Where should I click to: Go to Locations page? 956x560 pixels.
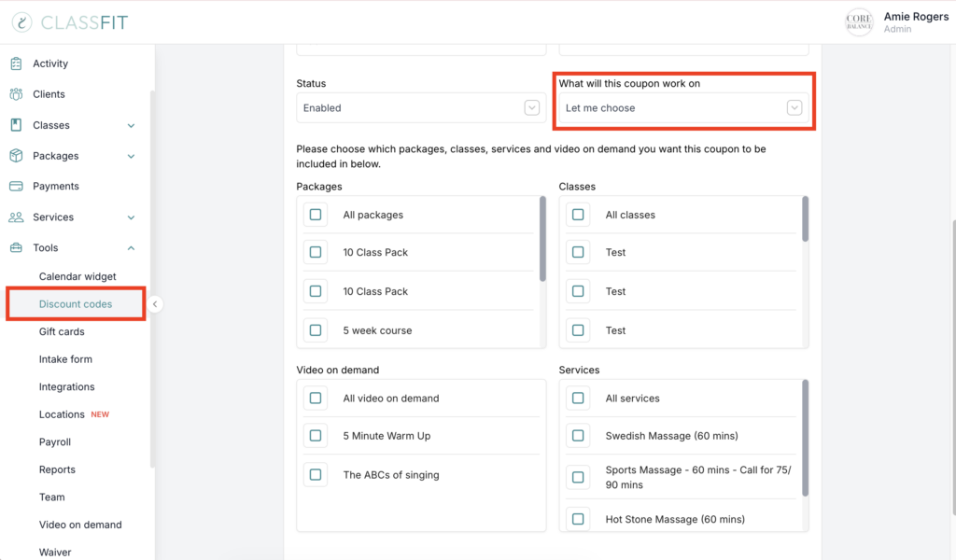62,414
